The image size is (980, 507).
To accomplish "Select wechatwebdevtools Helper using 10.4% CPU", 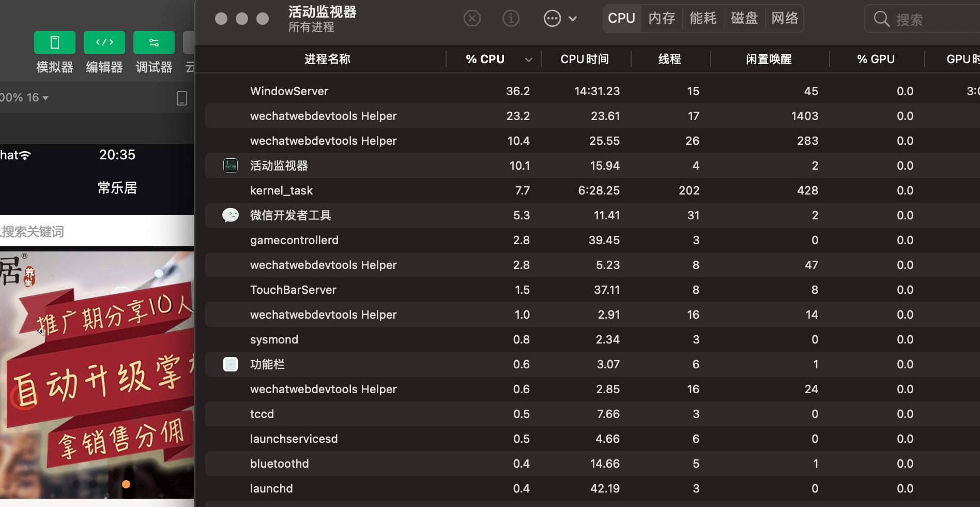I will click(x=592, y=141).
